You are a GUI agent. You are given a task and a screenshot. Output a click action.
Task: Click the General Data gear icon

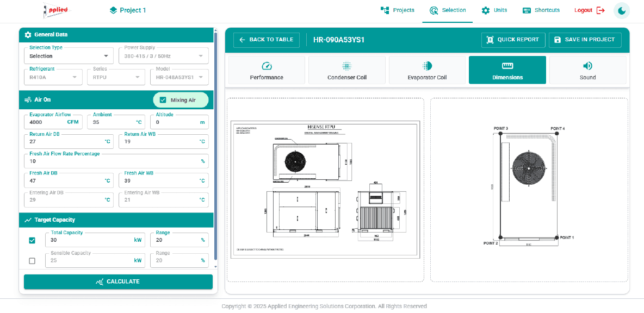[x=28, y=34]
